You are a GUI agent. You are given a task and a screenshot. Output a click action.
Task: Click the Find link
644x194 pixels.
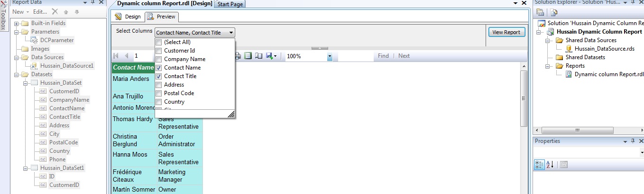pos(383,56)
